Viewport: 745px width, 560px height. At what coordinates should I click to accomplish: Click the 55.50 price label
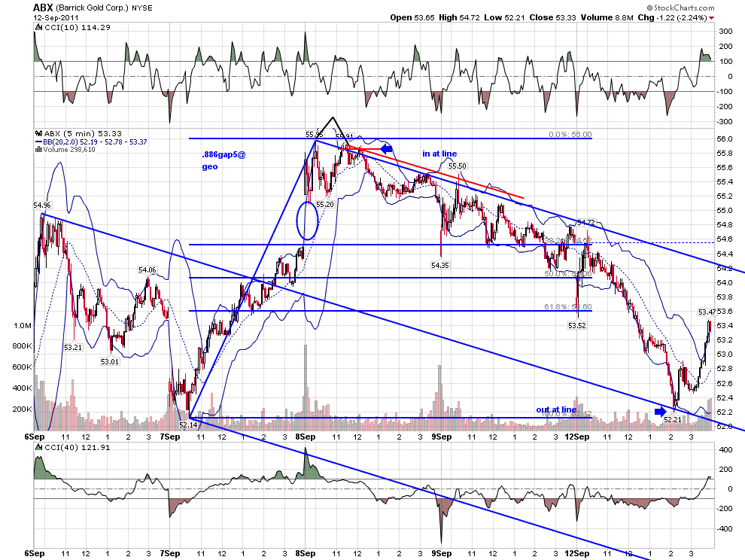tap(458, 166)
